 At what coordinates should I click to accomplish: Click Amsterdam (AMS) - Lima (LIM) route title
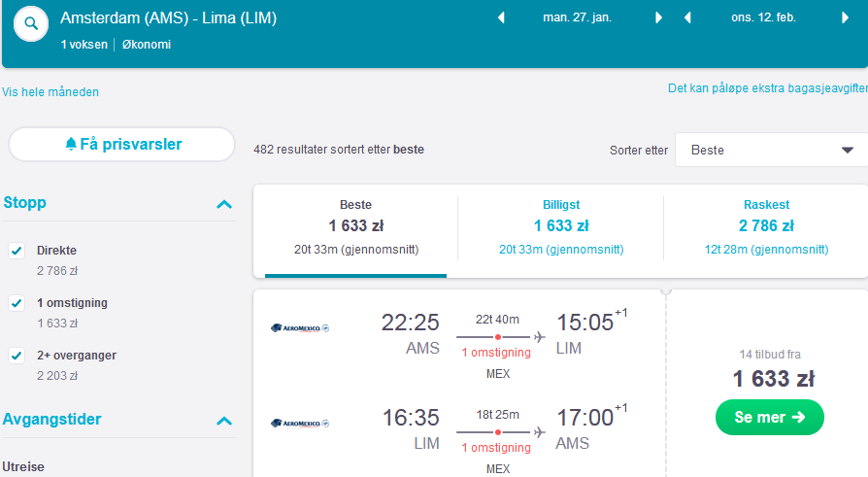tap(168, 18)
